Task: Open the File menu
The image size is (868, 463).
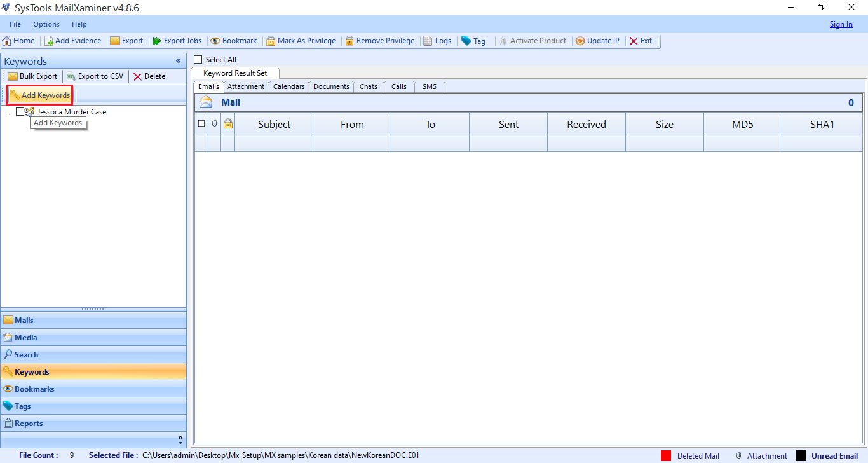Action: coord(15,24)
